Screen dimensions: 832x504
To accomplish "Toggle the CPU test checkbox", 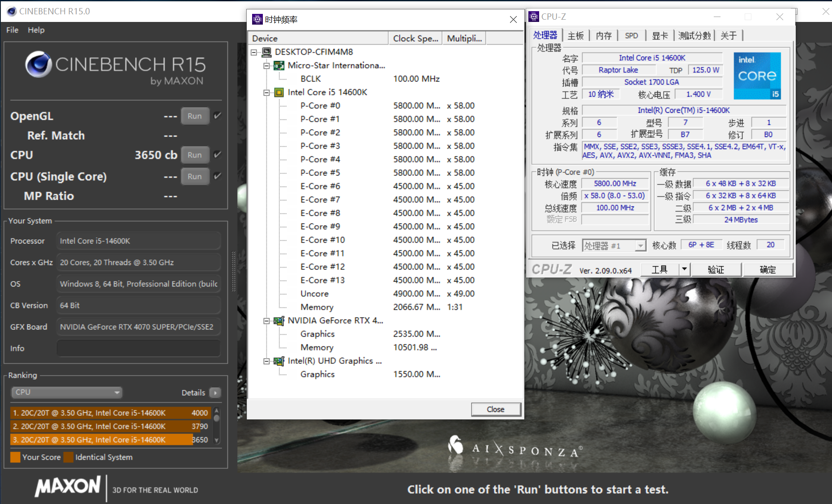I will coord(218,155).
